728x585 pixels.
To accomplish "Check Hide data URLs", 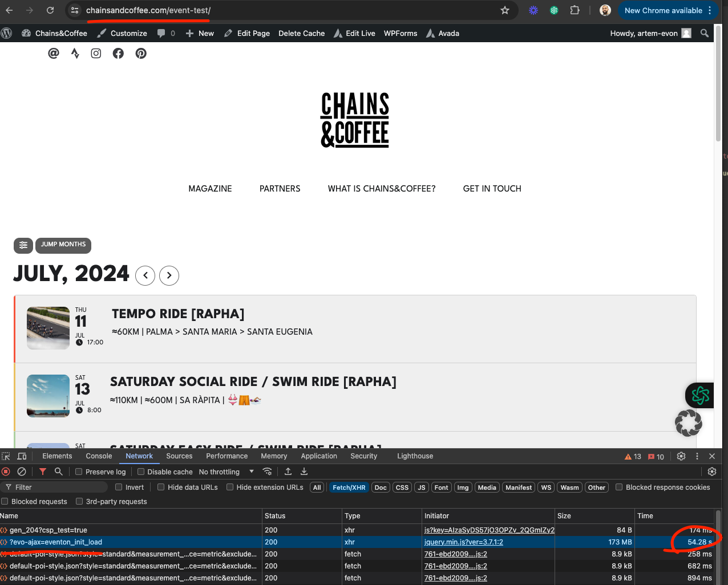I will [161, 487].
